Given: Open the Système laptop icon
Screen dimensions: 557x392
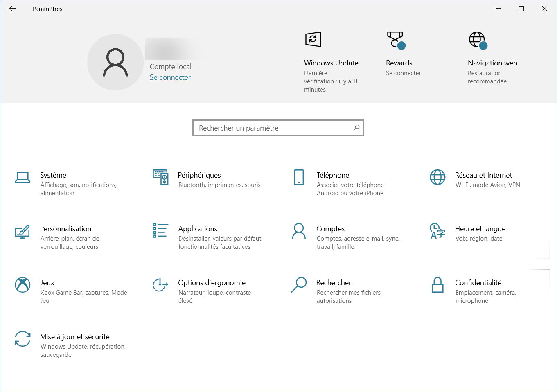Looking at the screenshot, I should point(23,178).
